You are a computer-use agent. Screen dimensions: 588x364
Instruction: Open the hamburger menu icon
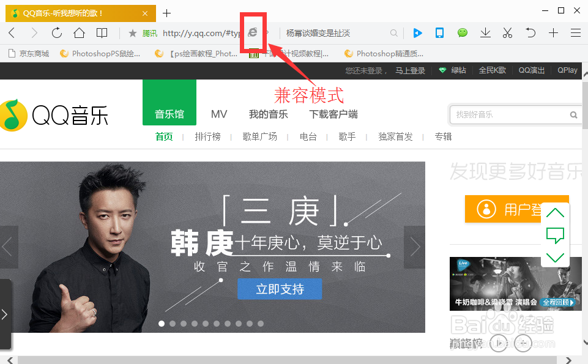[575, 33]
